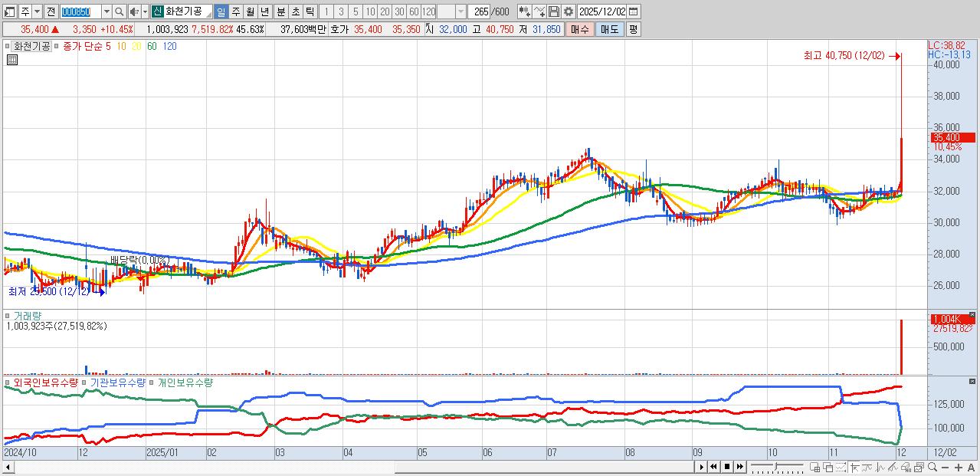Open the dropdown arrow beside speaker icon
980x476 pixels.
pos(145,11)
